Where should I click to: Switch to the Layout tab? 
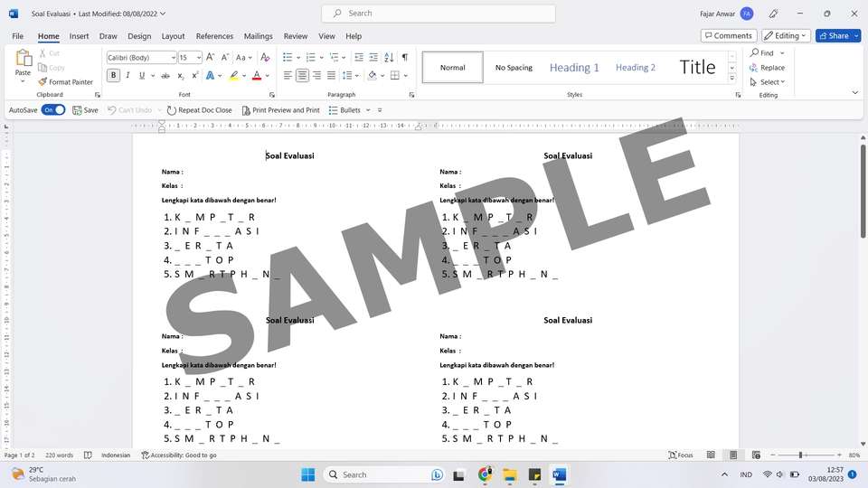click(x=174, y=36)
